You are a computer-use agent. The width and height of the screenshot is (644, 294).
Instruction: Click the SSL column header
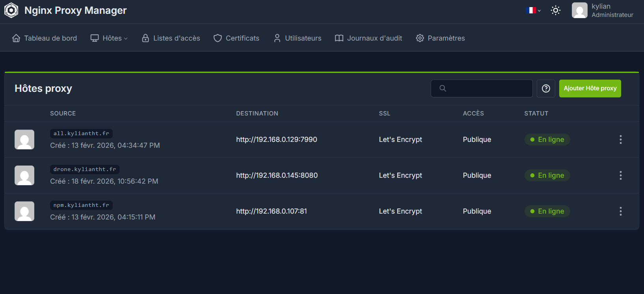(x=385, y=114)
